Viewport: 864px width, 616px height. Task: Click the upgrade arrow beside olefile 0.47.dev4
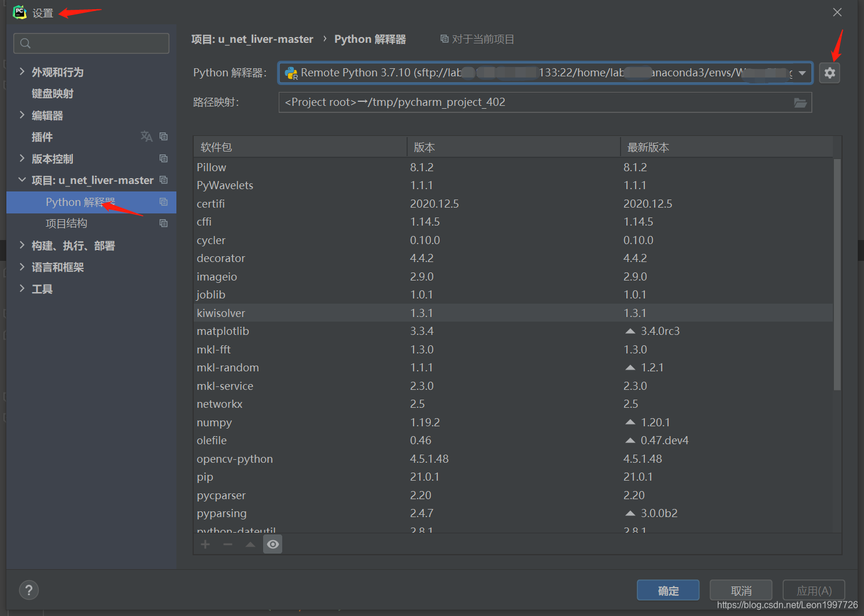pos(630,440)
